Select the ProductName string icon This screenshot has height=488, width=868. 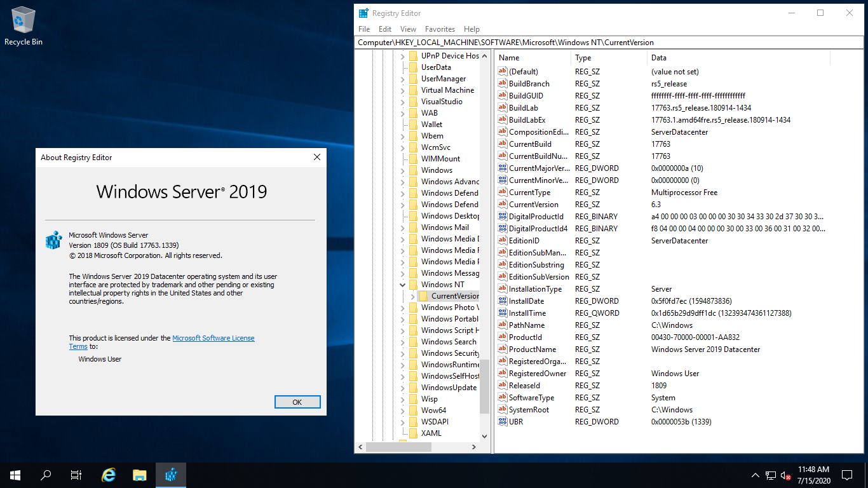(503, 349)
